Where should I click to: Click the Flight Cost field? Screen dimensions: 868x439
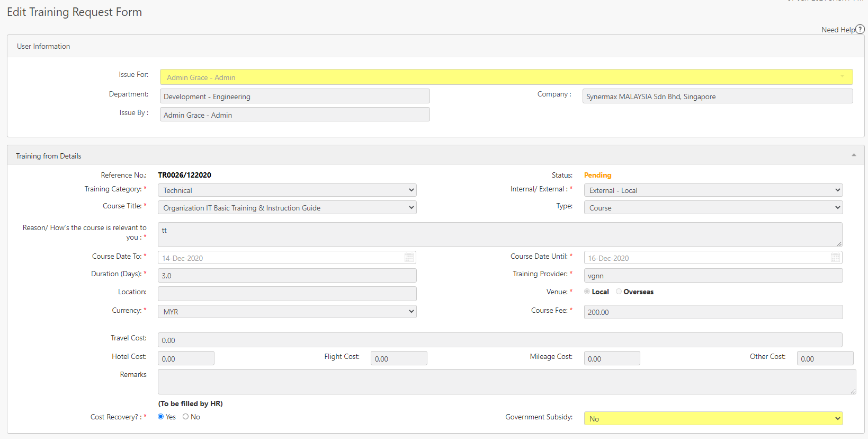point(399,358)
